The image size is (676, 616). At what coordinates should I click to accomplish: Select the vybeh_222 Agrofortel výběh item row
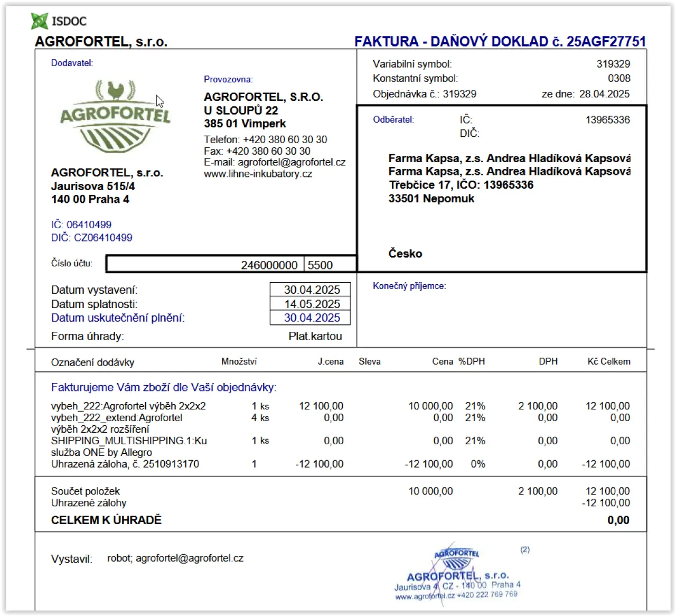(x=340, y=406)
